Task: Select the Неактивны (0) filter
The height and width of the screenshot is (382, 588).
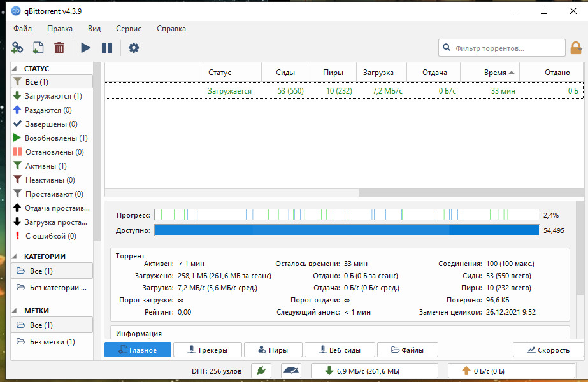Action: (x=52, y=180)
